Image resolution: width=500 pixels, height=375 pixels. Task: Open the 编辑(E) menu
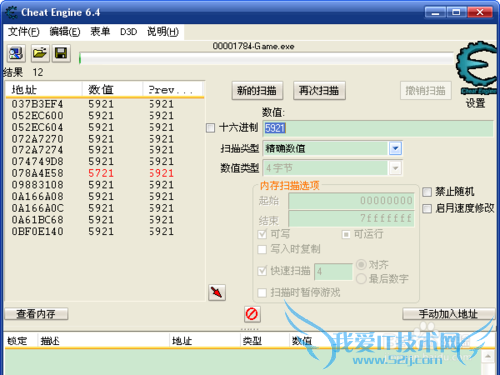pyautogui.click(x=65, y=32)
